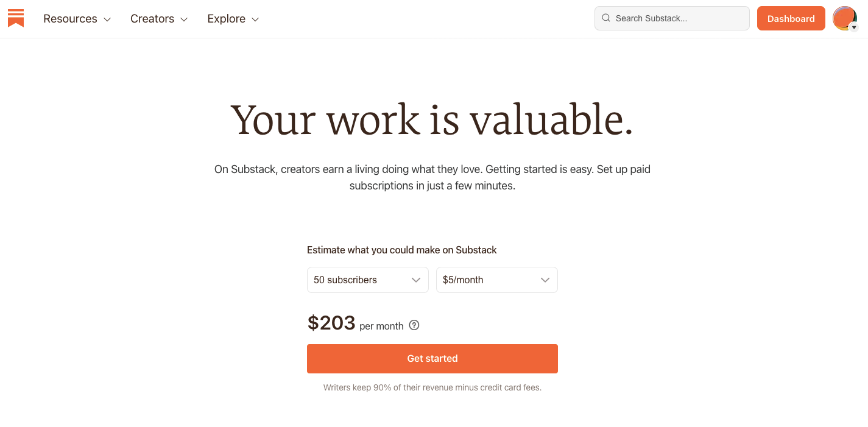
Task: Open the profile avatar menu
Action: point(845,18)
